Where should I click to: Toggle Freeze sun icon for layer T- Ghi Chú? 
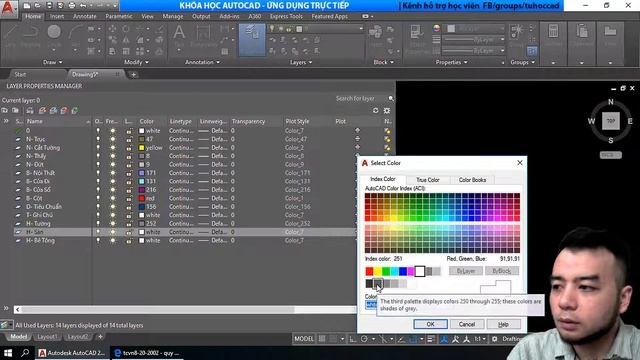tap(113, 215)
